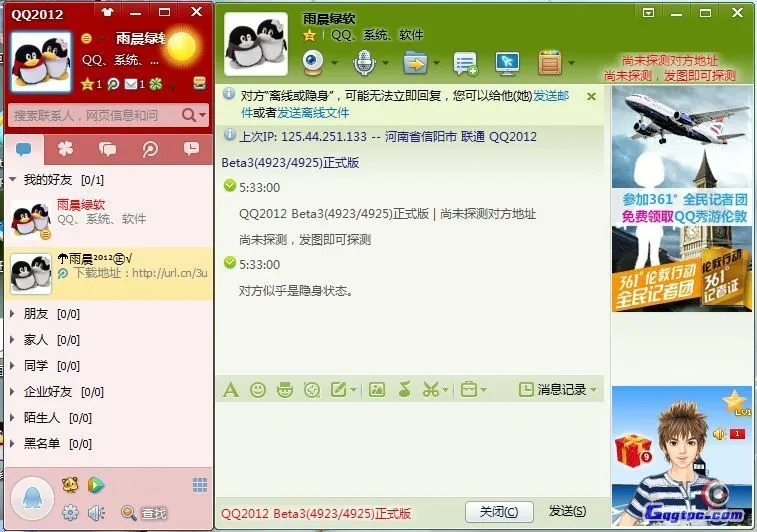Click the magic emoticon hat face icon

tap(285, 389)
